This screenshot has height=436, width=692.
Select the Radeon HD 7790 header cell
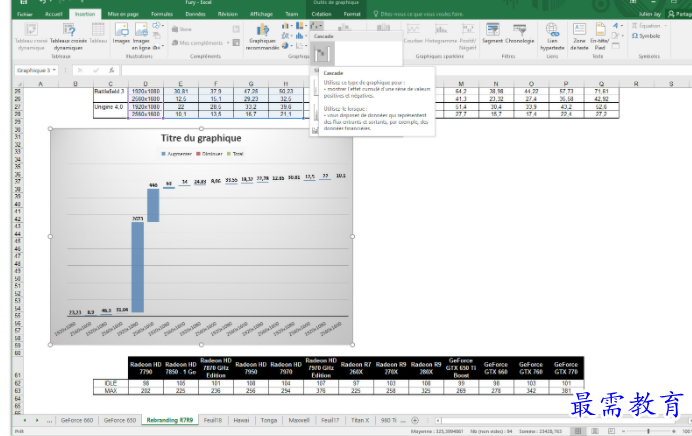(x=146, y=368)
